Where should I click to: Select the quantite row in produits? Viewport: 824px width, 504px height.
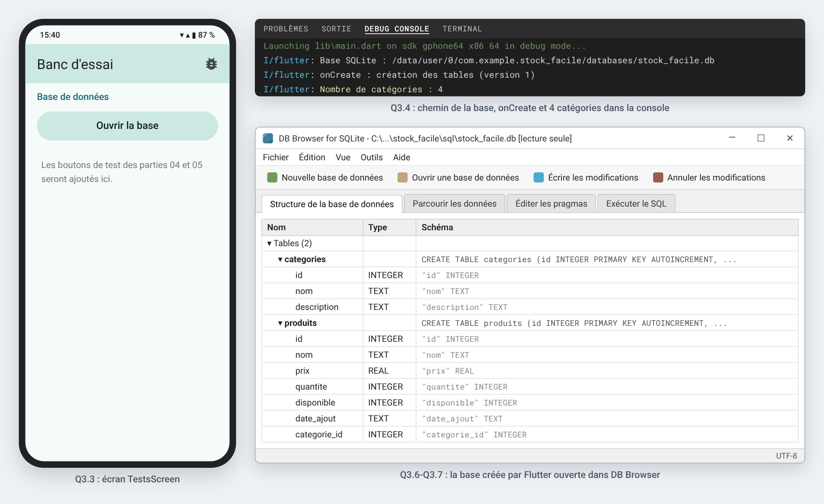[530, 387]
